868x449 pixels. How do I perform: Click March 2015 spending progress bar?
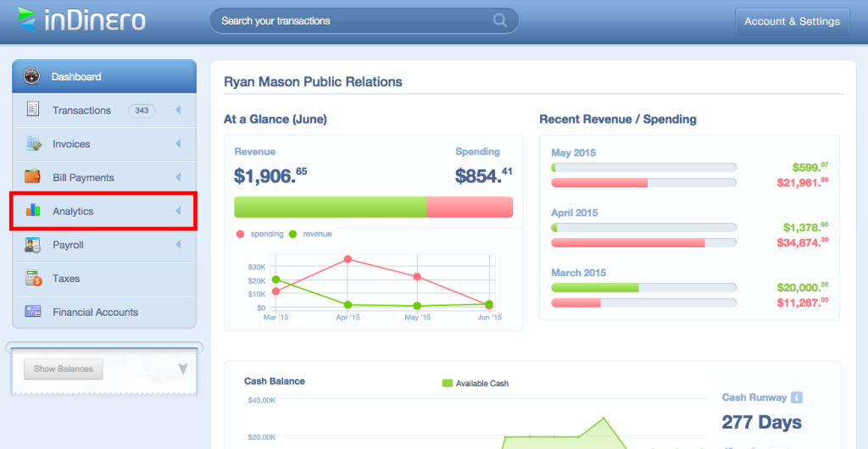point(644,302)
